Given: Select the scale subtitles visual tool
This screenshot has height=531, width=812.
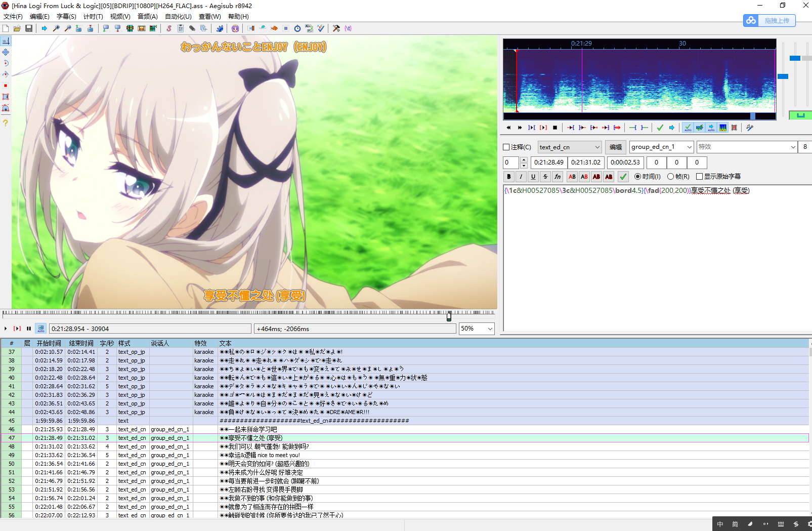Looking at the screenshot, I should coord(6,86).
